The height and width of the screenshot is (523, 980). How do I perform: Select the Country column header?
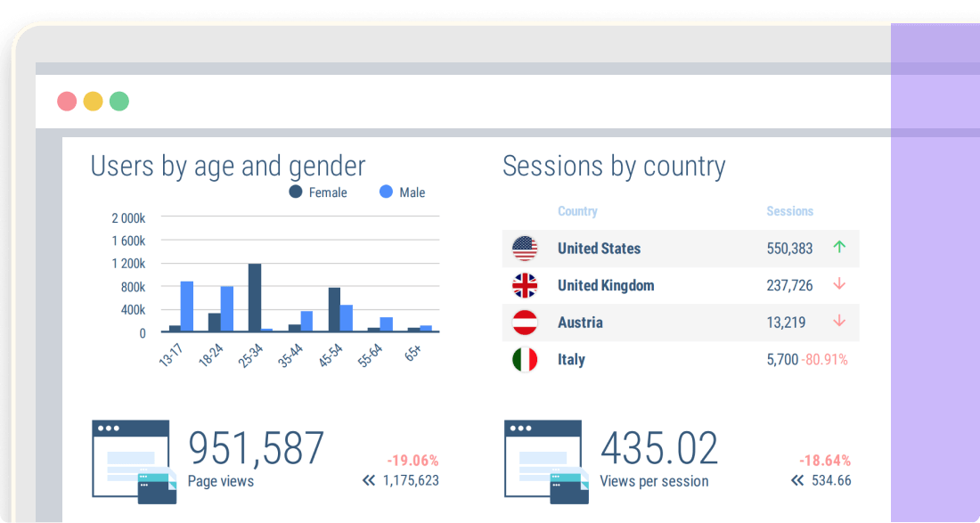[x=577, y=211]
